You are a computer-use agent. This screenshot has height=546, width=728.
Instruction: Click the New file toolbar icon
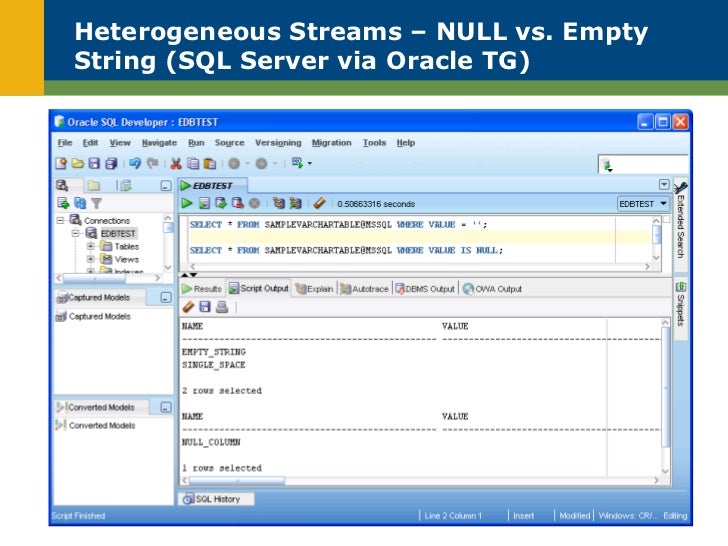tap(61, 163)
